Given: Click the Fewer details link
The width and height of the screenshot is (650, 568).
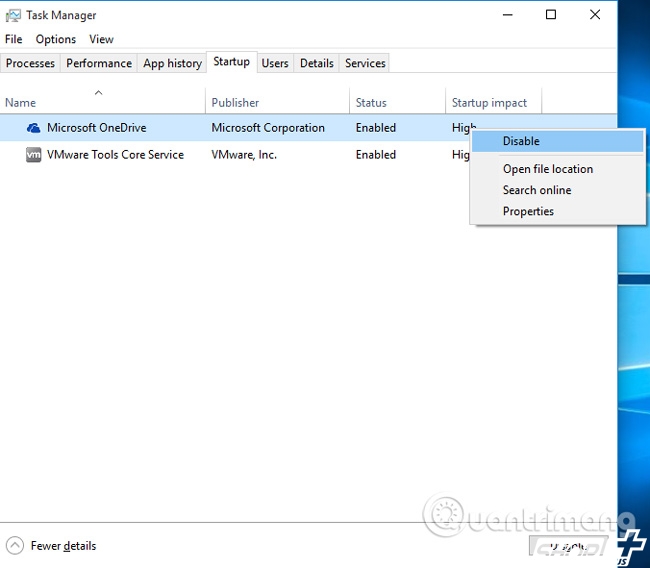Looking at the screenshot, I should click(63, 546).
